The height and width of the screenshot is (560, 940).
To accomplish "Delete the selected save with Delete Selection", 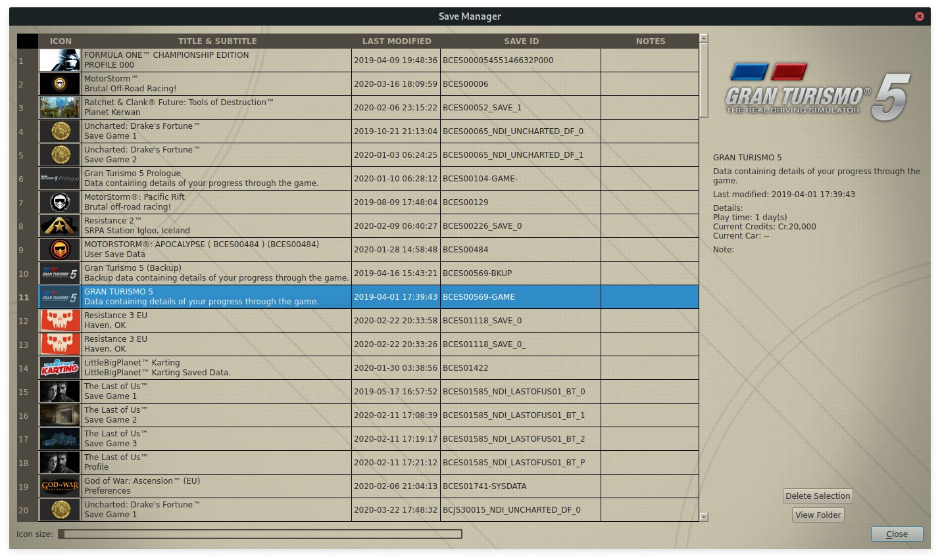I will pyautogui.click(x=818, y=496).
